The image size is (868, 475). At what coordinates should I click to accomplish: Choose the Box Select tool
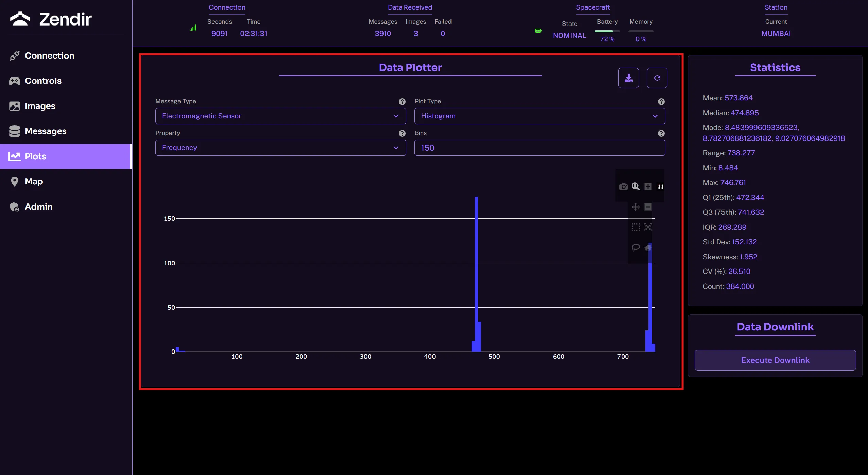click(635, 227)
